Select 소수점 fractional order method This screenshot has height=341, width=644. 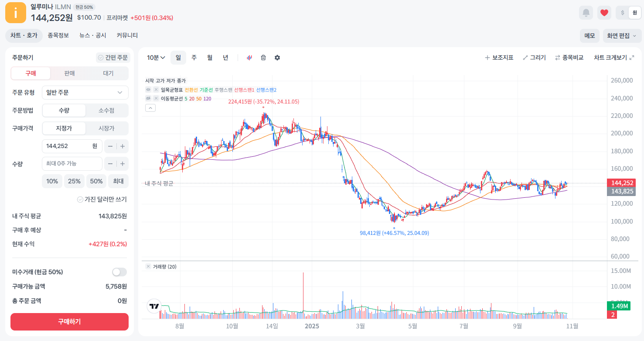pos(107,110)
